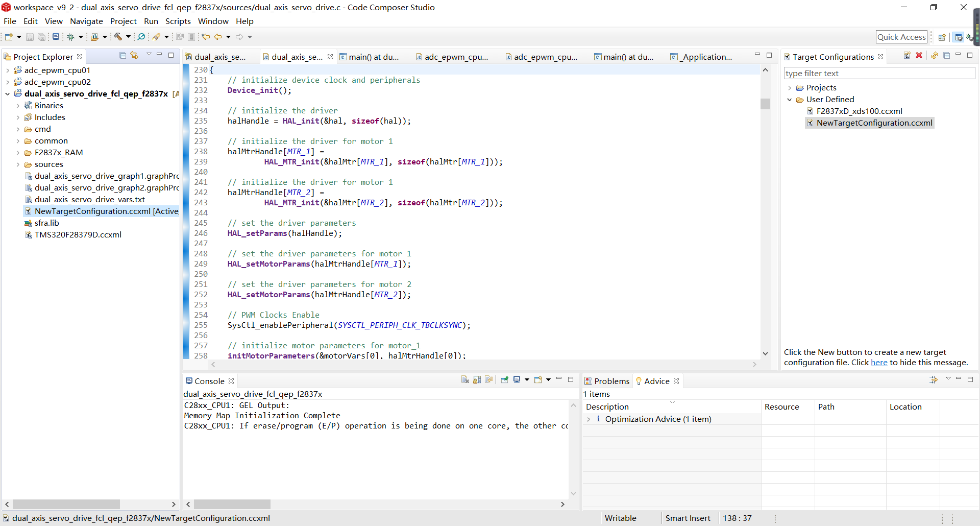980x526 pixels.
Task: Collapse the User Defined folder
Action: (x=790, y=100)
